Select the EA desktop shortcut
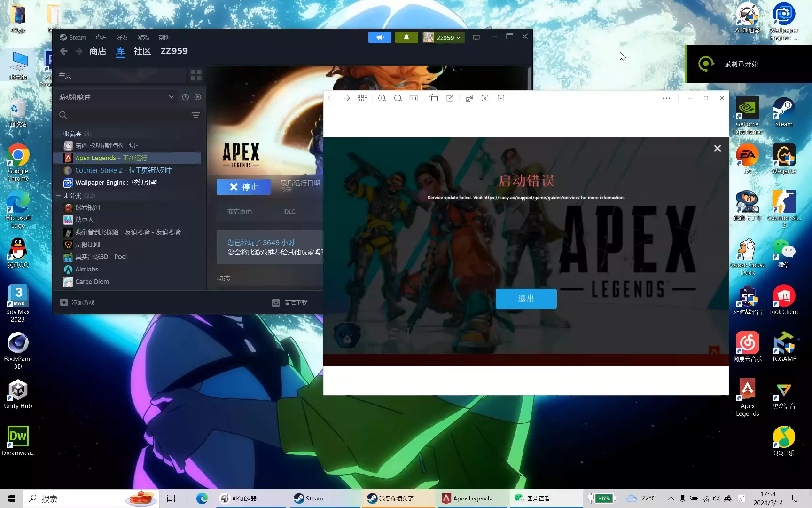The image size is (812, 508). 747,159
